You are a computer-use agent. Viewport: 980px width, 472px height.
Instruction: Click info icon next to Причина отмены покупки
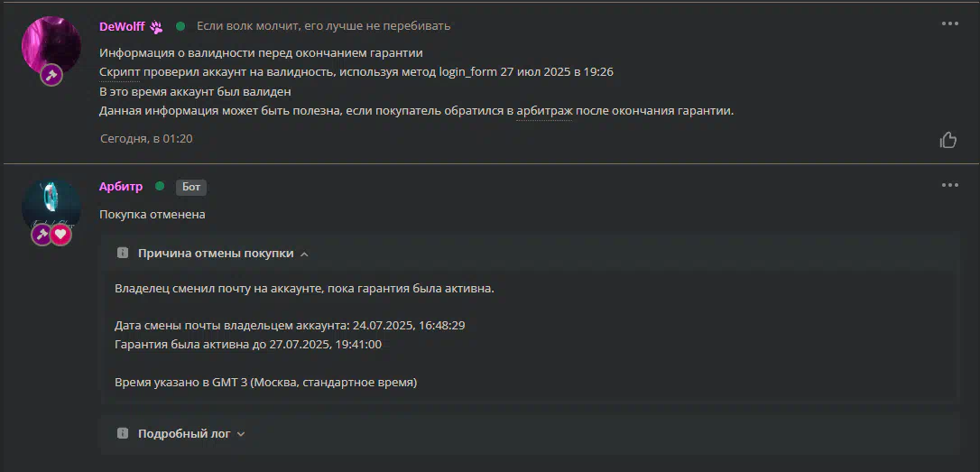click(x=123, y=254)
